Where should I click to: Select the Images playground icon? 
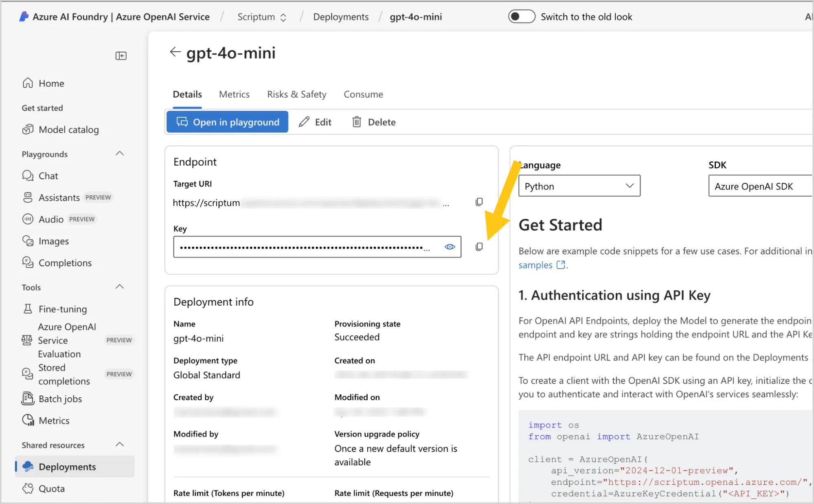(x=28, y=241)
